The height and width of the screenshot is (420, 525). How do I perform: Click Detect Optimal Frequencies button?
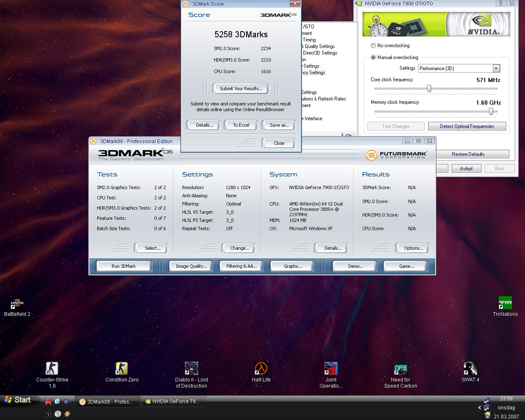pyautogui.click(x=467, y=126)
